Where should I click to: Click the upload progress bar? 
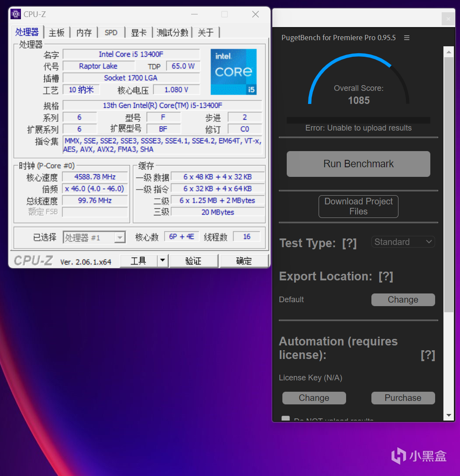click(x=358, y=120)
